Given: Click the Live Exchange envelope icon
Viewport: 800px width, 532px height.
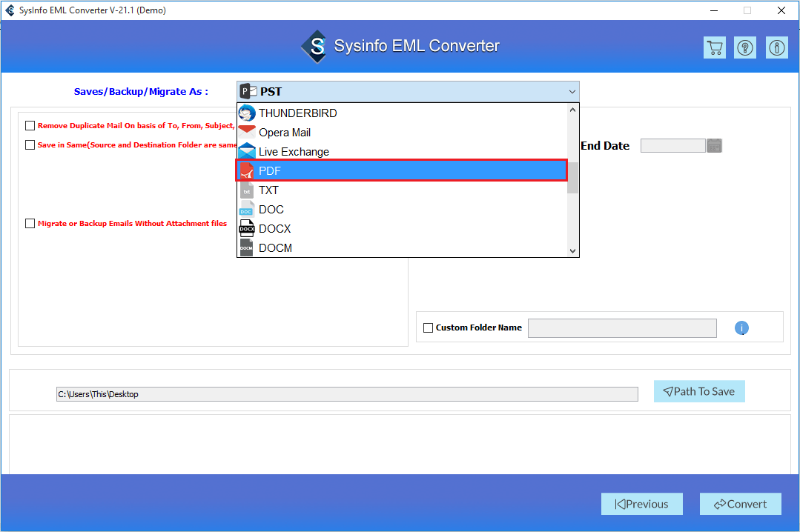Looking at the screenshot, I should [x=247, y=151].
